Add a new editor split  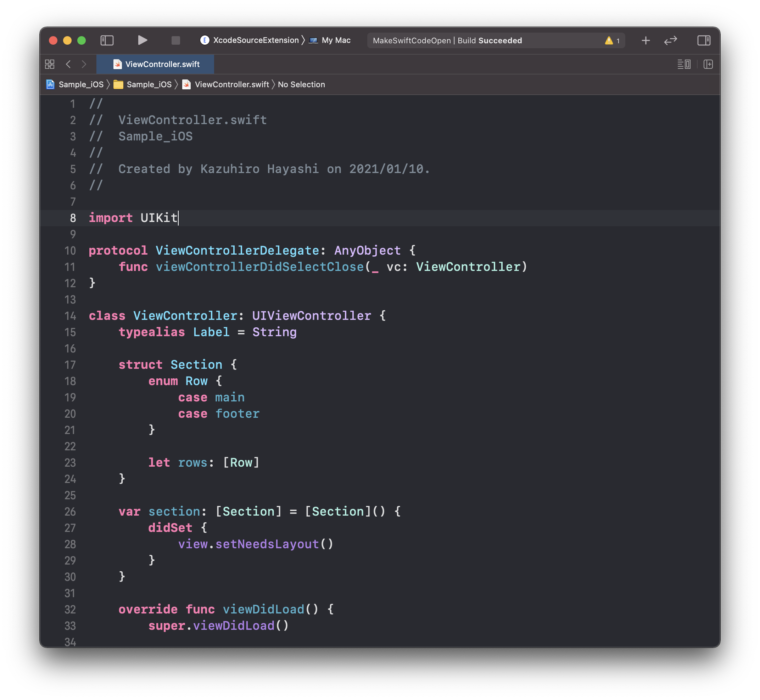pos(708,64)
